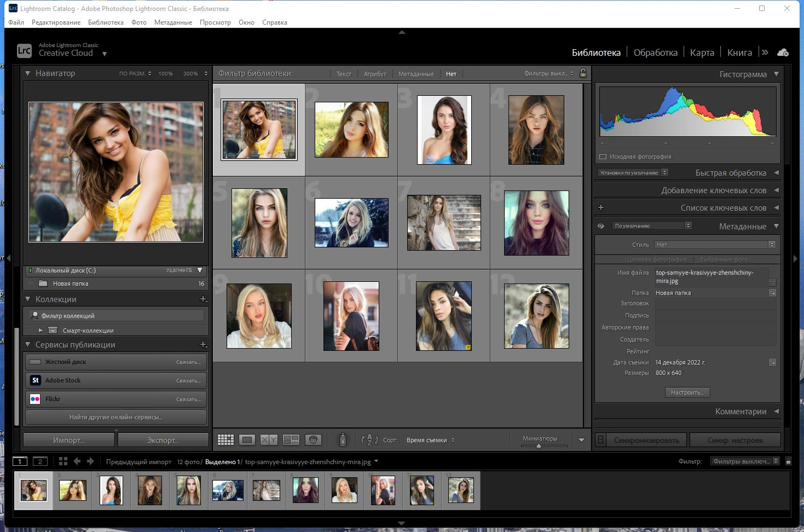Toggle the auto sync switch beside Синхронизировать
This screenshot has width=804, height=532.
tap(600, 440)
